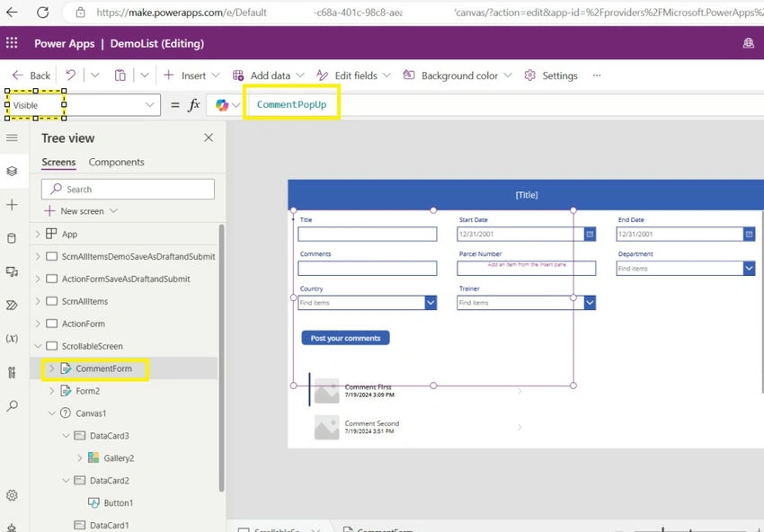Open the Trainer combo box dropdown
764x532 pixels.
point(590,303)
